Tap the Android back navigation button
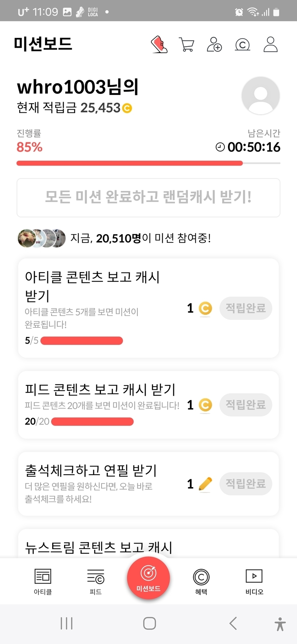Viewport: 297px width, 644px height. pos(233,624)
